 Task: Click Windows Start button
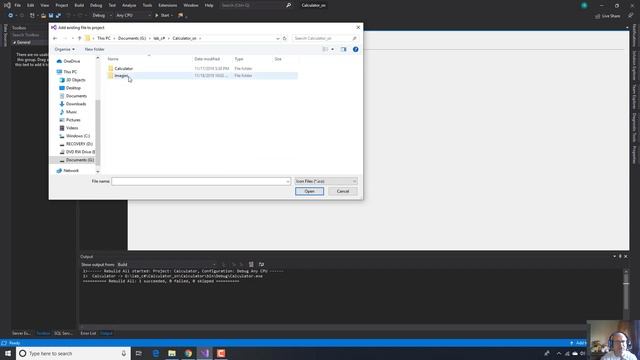coord(8,353)
